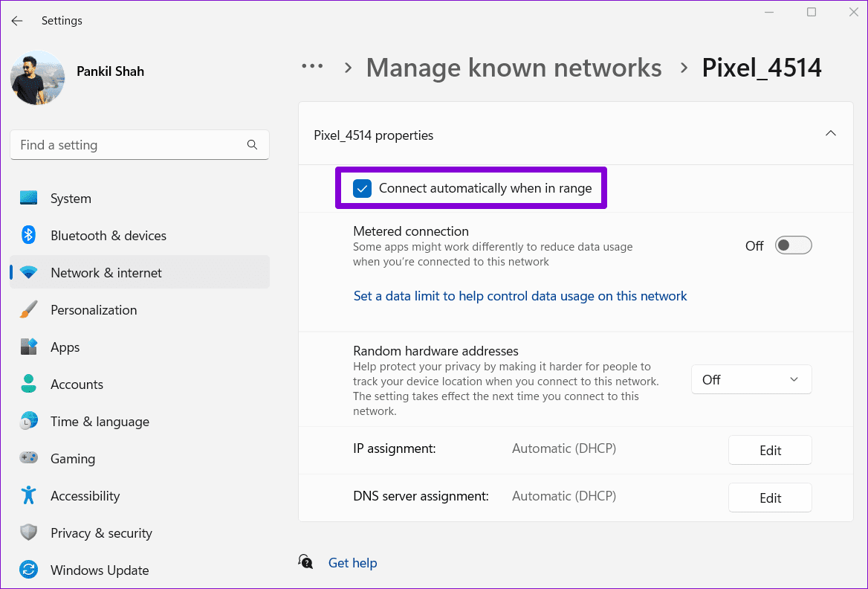868x589 pixels.
Task: Edit the IP assignment setting
Action: pyautogui.click(x=770, y=451)
